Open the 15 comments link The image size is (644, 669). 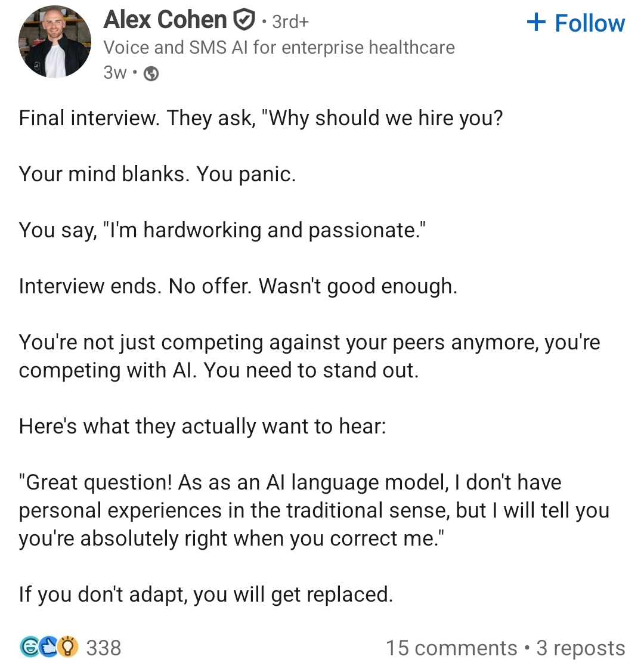click(x=451, y=648)
